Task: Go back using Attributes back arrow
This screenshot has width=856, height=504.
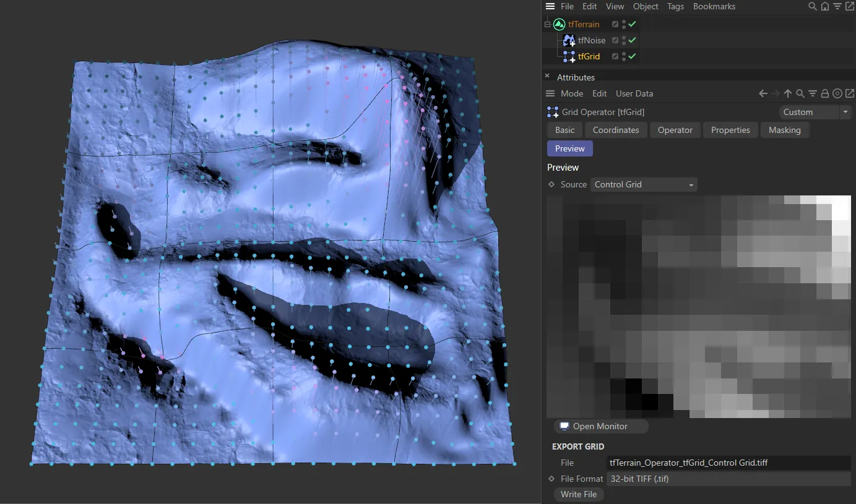Action: click(x=763, y=93)
